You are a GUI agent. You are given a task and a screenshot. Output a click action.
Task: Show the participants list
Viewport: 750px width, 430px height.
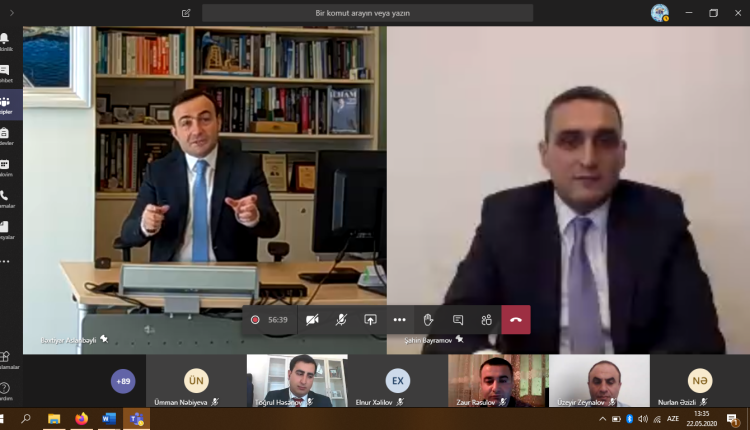(486, 320)
